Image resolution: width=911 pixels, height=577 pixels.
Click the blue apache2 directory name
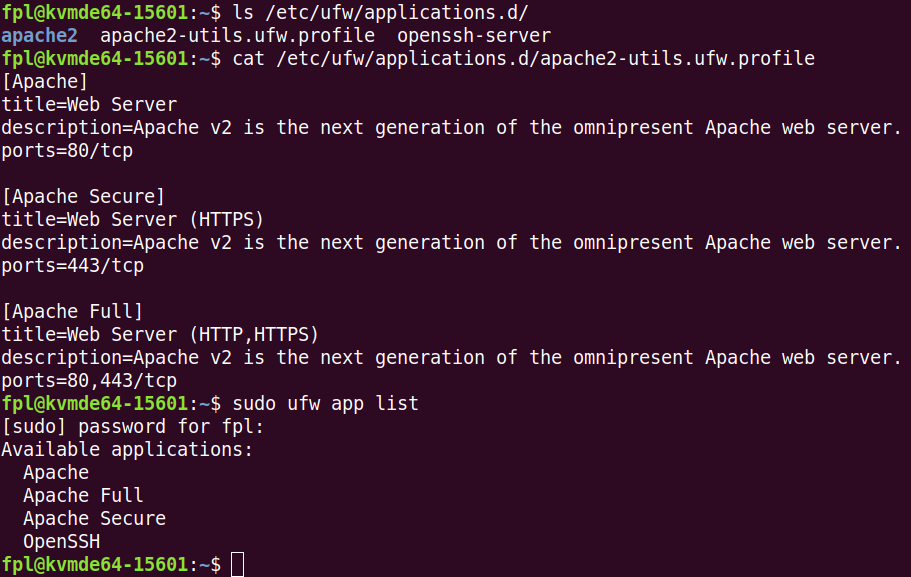click(39, 35)
